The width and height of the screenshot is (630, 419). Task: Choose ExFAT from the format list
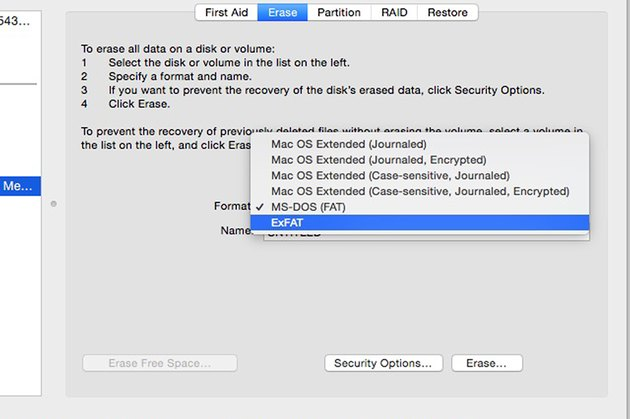pyautogui.click(x=287, y=222)
